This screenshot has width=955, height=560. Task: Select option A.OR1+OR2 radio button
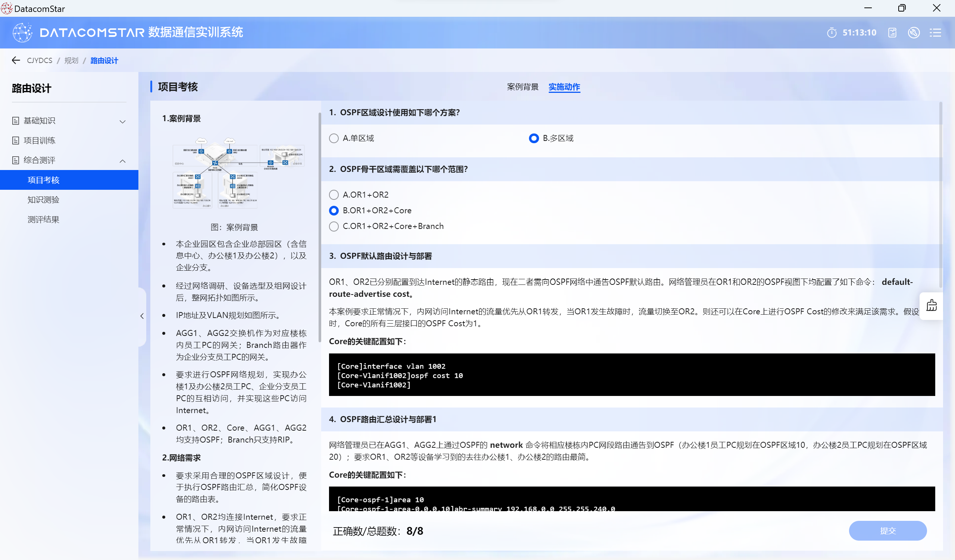[334, 195]
